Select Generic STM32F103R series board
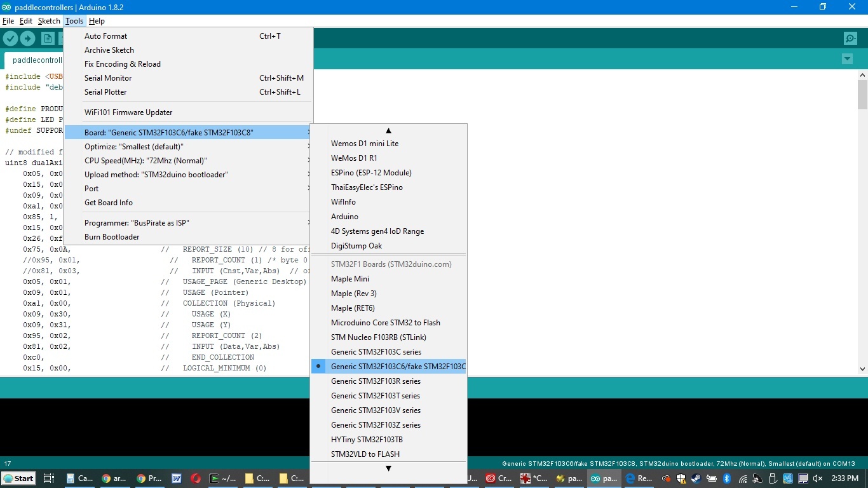 pos(388,381)
